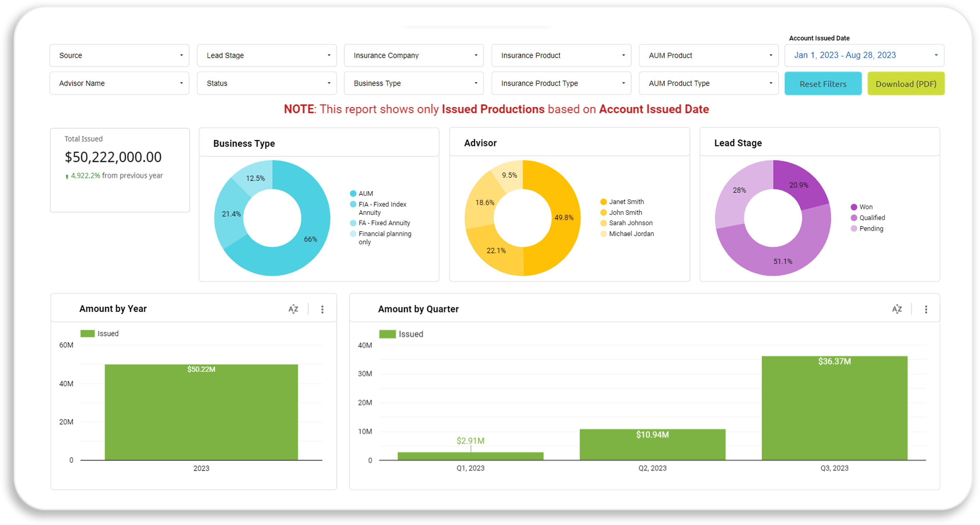
Task: Open the AUM Product Type dropdown
Action: (x=708, y=83)
